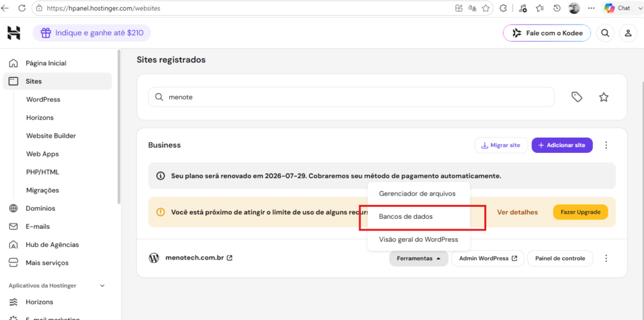Screen dimensions: 644x320
Task: Click Admin WordPress button
Action: pyautogui.click(x=487, y=258)
